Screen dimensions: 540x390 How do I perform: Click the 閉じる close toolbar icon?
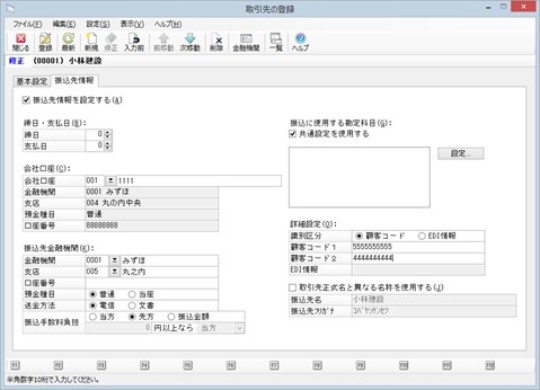[x=21, y=42]
